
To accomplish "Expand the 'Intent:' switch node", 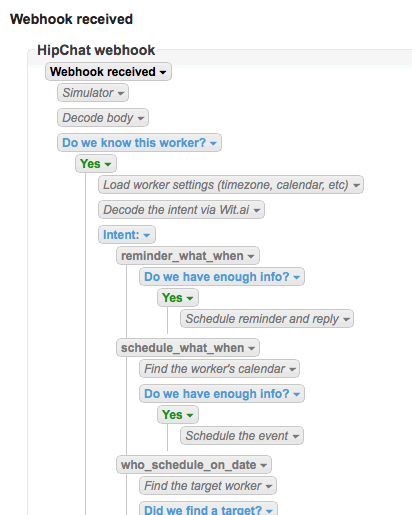I will tap(127, 235).
